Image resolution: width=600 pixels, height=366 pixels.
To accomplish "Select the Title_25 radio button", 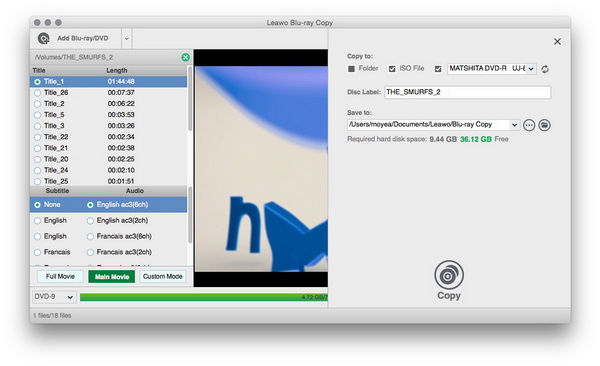I will tap(37, 182).
